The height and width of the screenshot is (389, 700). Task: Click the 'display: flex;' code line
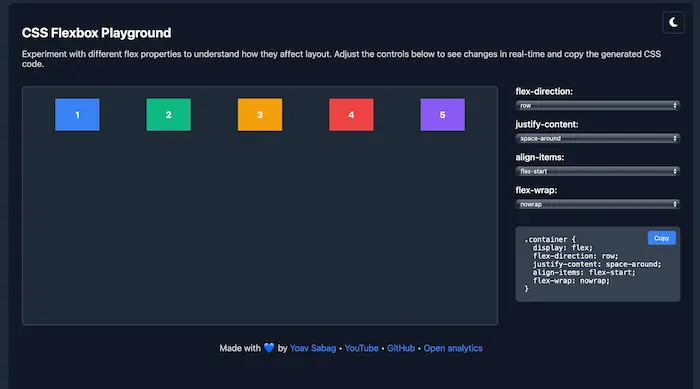point(562,247)
